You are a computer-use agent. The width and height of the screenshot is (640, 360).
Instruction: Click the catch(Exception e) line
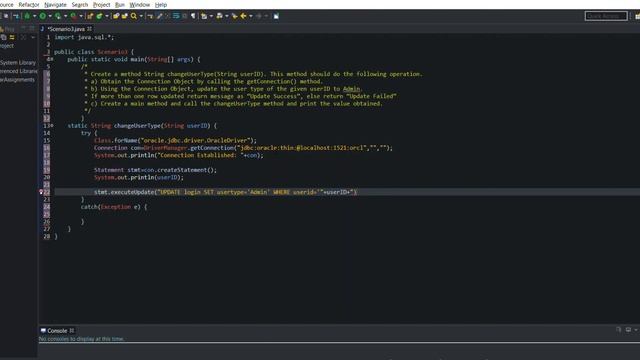[113, 207]
